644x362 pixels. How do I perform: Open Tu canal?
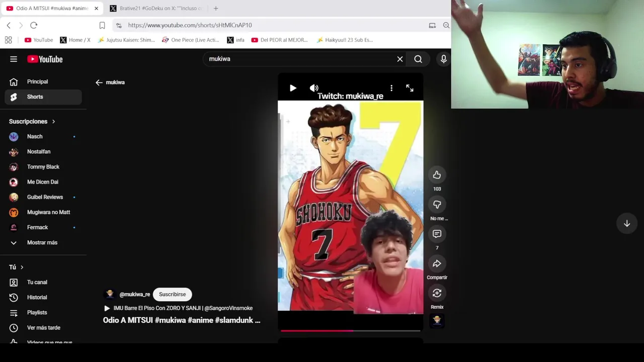click(x=43, y=282)
